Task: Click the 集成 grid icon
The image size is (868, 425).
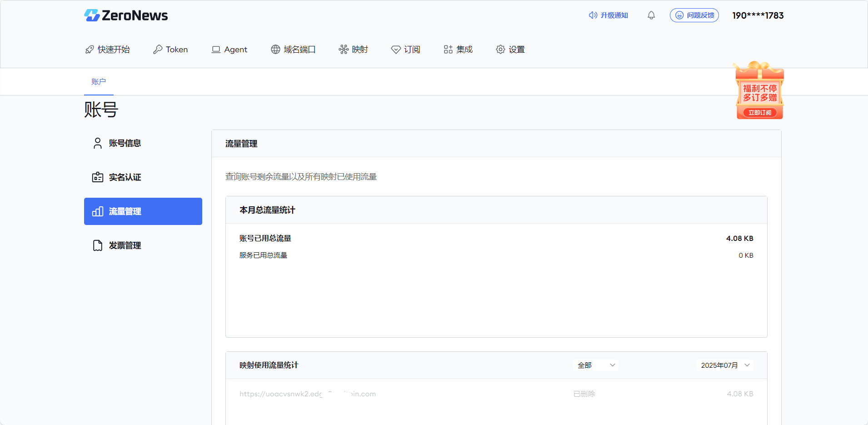Action: (x=448, y=50)
